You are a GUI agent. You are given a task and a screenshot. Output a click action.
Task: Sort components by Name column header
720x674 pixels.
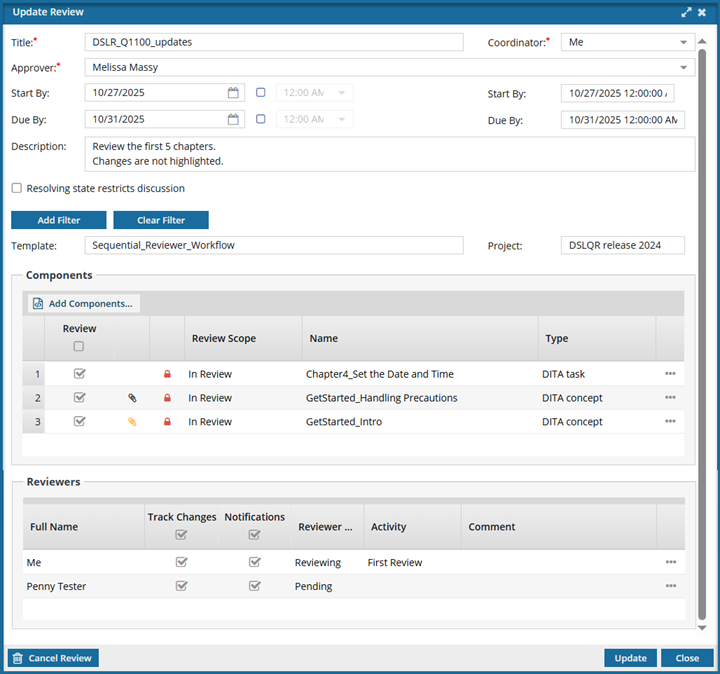(x=324, y=339)
